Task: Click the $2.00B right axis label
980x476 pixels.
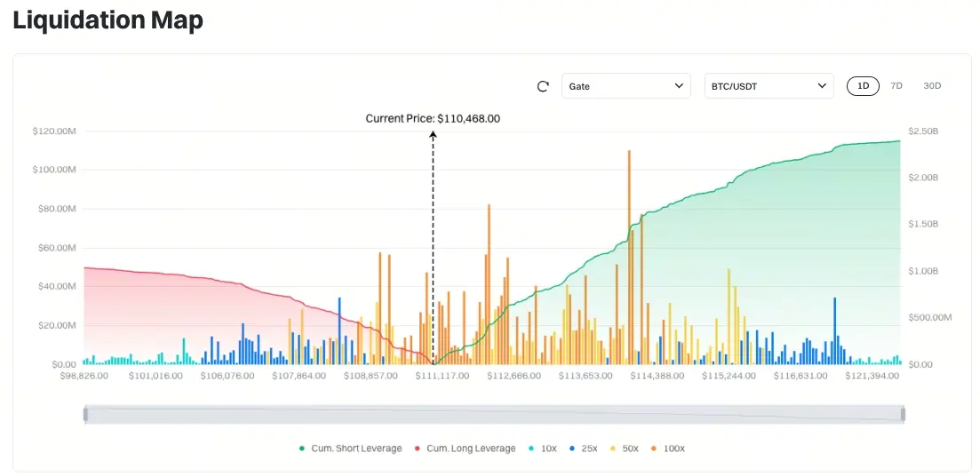Action: 923,178
